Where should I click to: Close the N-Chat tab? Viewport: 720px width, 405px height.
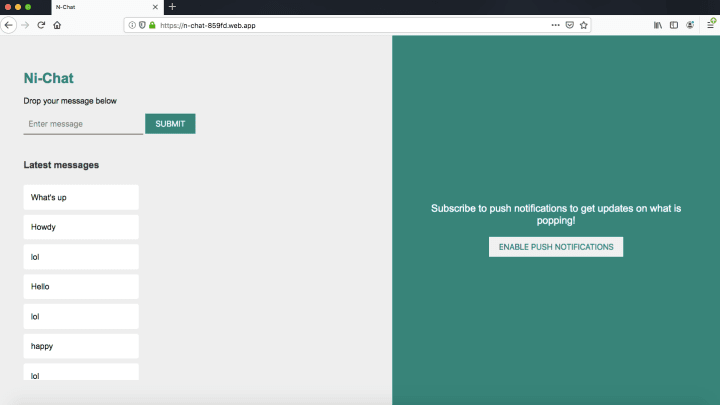(x=154, y=7)
